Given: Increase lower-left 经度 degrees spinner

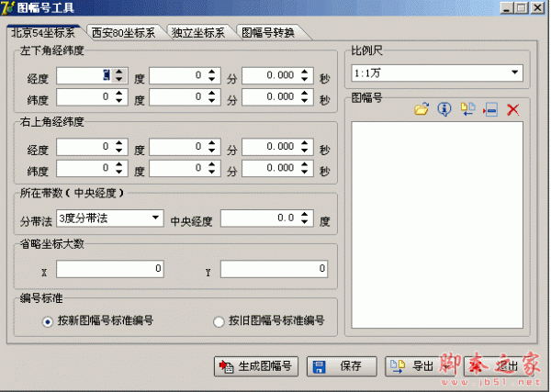Looking at the screenshot, I should [119, 72].
